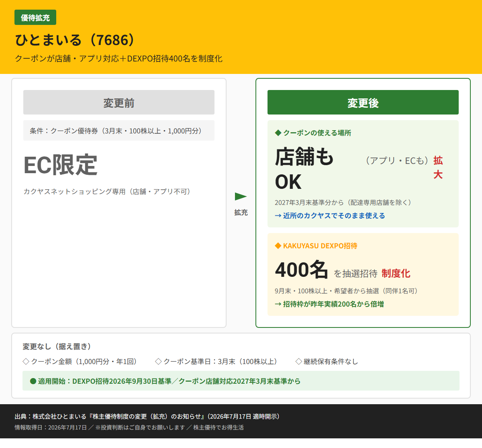Select the title ひとまいる（7686）

(x=76, y=40)
